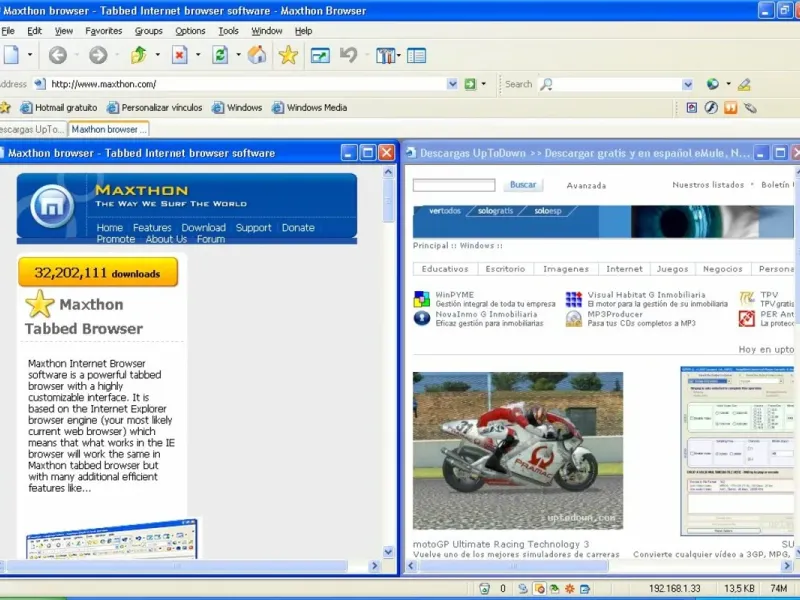Click the Uptodown search input field
Viewport: 800px width, 600px height.
point(454,185)
